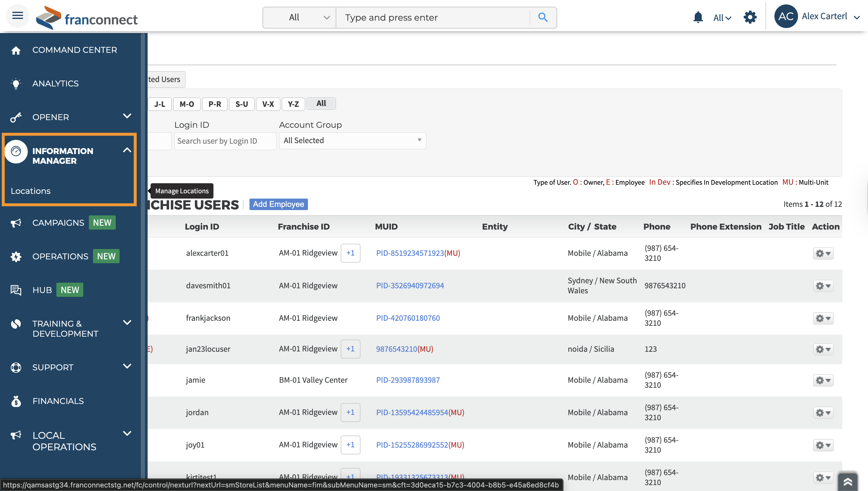Collapse the Information Manager section
This screenshot has width=868, height=491.
click(x=127, y=150)
